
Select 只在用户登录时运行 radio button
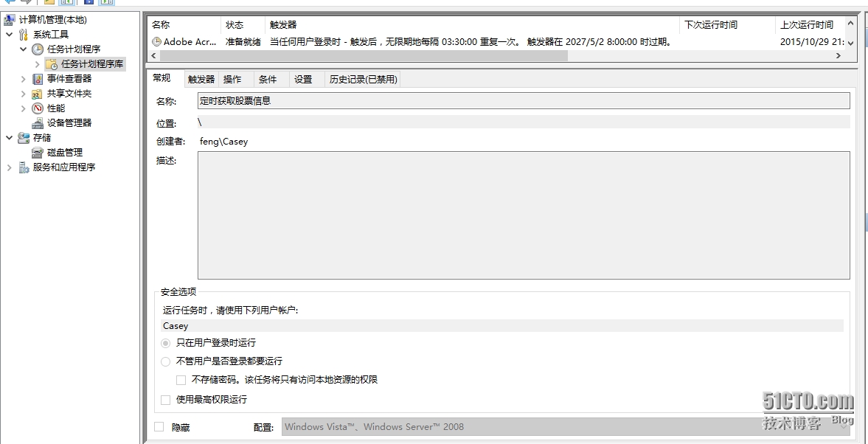pyautogui.click(x=165, y=343)
